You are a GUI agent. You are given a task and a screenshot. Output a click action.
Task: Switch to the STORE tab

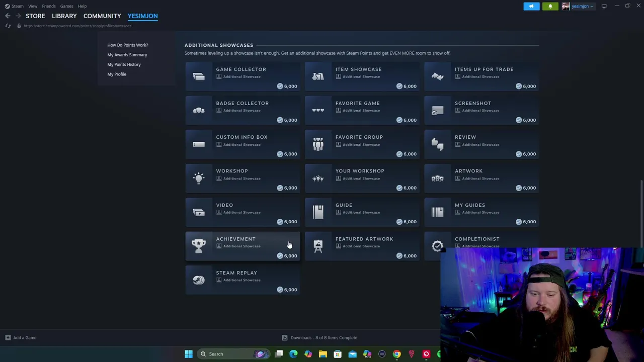pos(35,16)
